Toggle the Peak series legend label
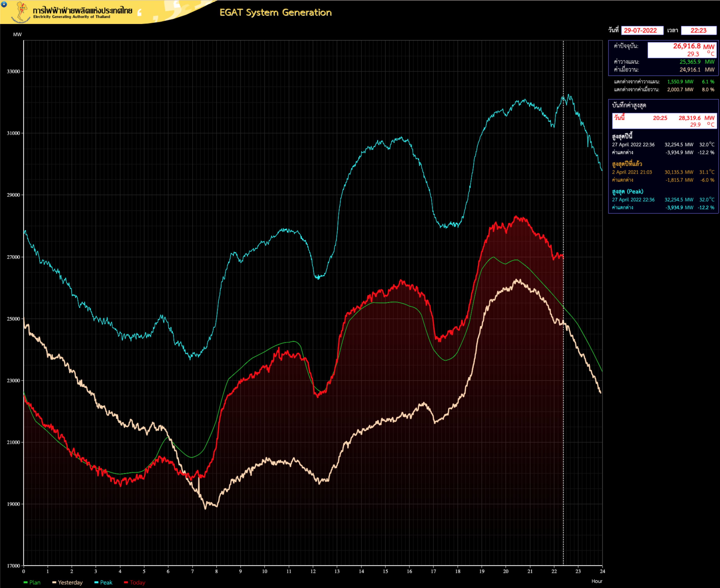The height and width of the screenshot is (588, 720). click(106, 582)
